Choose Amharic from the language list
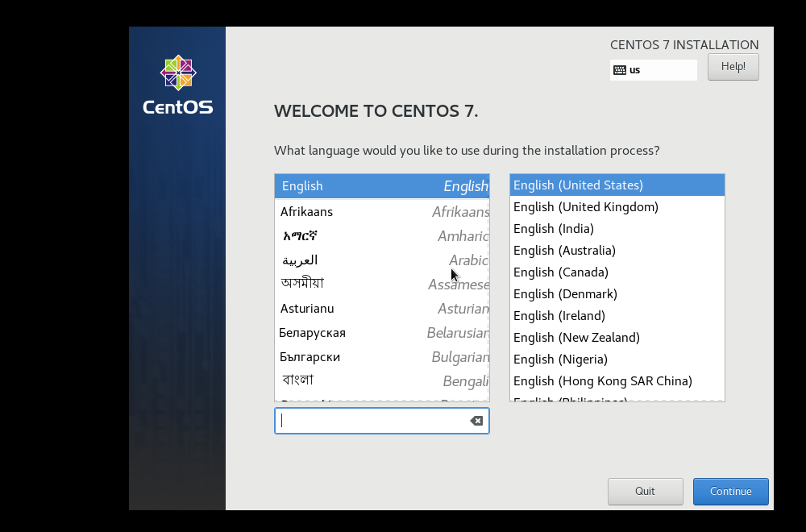 coord(381,236)
